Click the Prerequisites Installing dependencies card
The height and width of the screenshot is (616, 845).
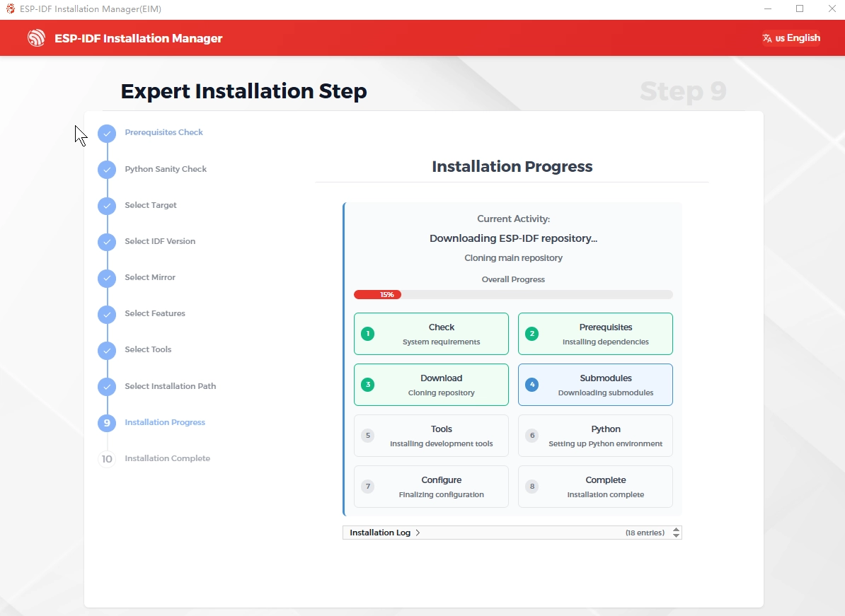pos(595,334)
